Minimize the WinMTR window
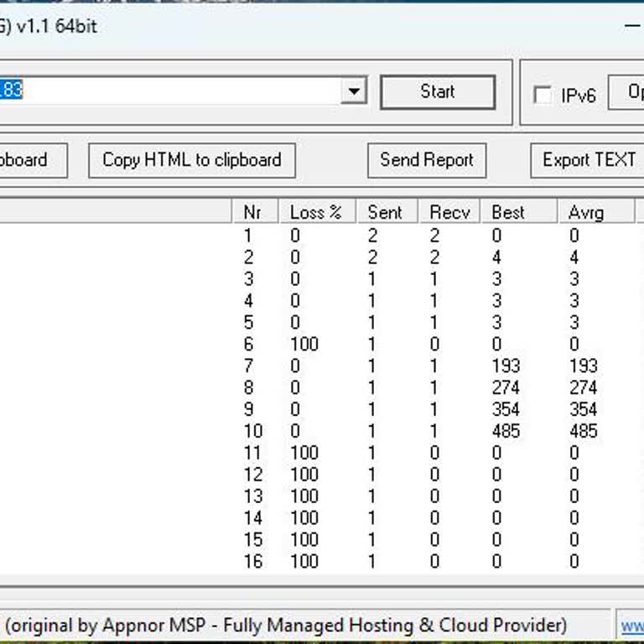 click(x=633, y=26)
